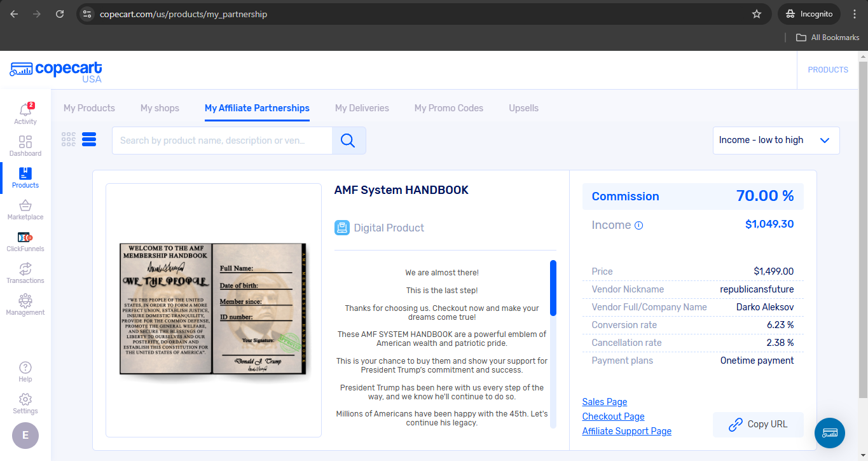
Task: Click the 6.23 % conversion rate
Action: [780, 325]
